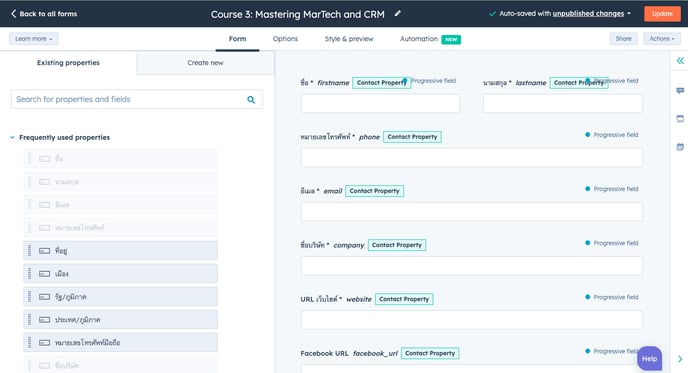Click the Search for properties and fields box
The height and width of the screenshot is (373, 688).
pos(136,100)
